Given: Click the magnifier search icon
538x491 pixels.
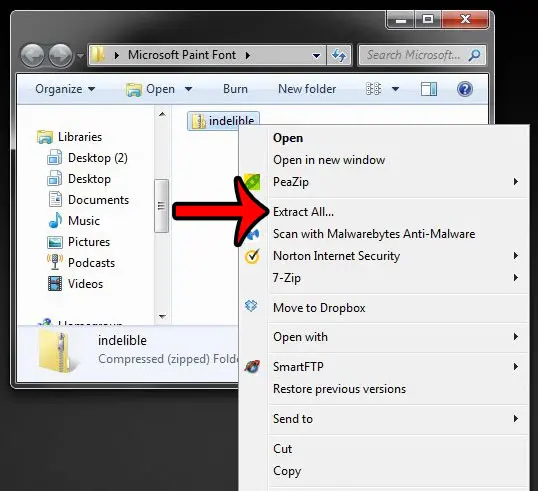Looking at the screenshot, I should click(x=474, y=55).
